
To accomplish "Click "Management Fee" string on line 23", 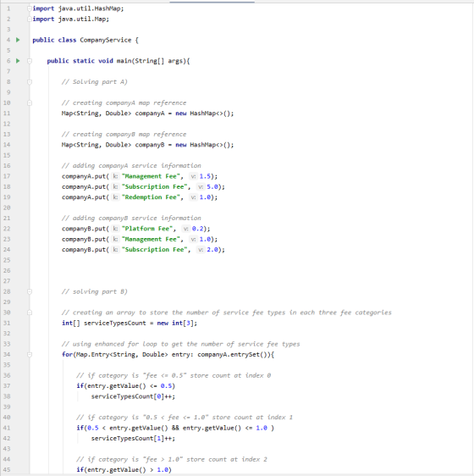I will 151,239.
